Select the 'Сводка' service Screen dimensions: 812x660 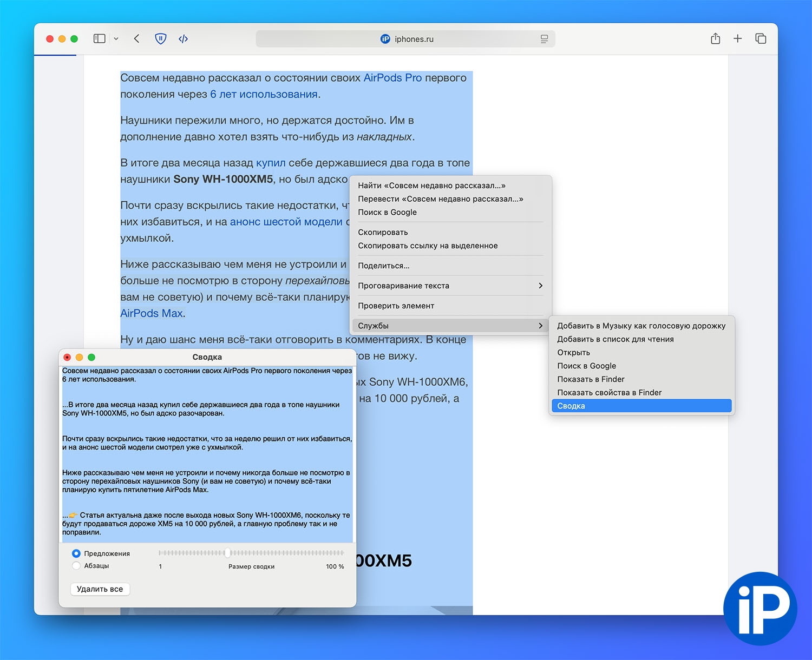click(641, 406)
